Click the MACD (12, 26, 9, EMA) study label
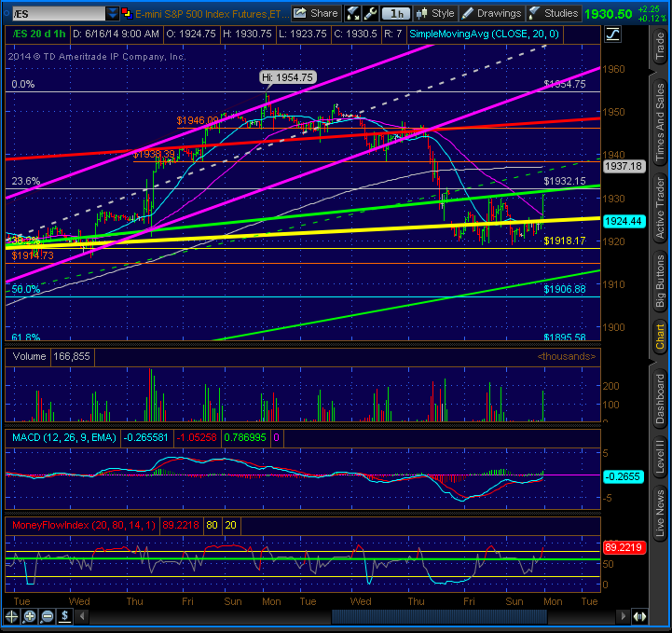Viewport: 672px width, 633px height. (64, 437)
